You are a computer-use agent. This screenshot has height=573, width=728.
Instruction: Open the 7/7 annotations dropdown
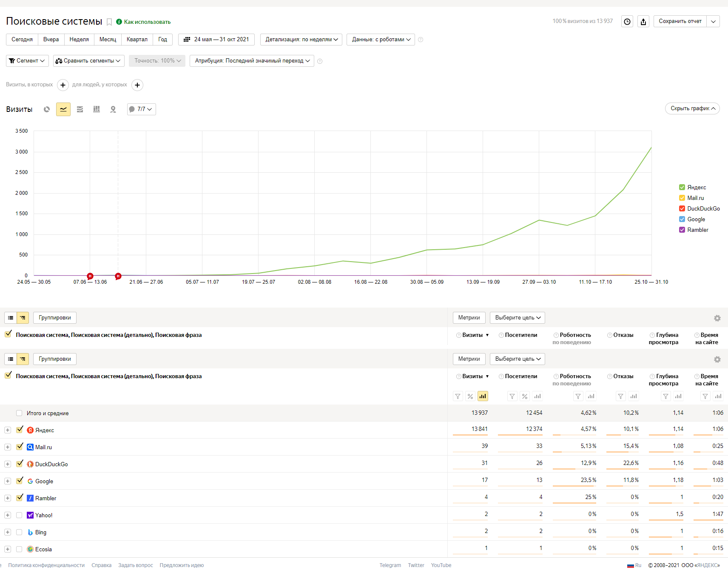tap(142, 109)
